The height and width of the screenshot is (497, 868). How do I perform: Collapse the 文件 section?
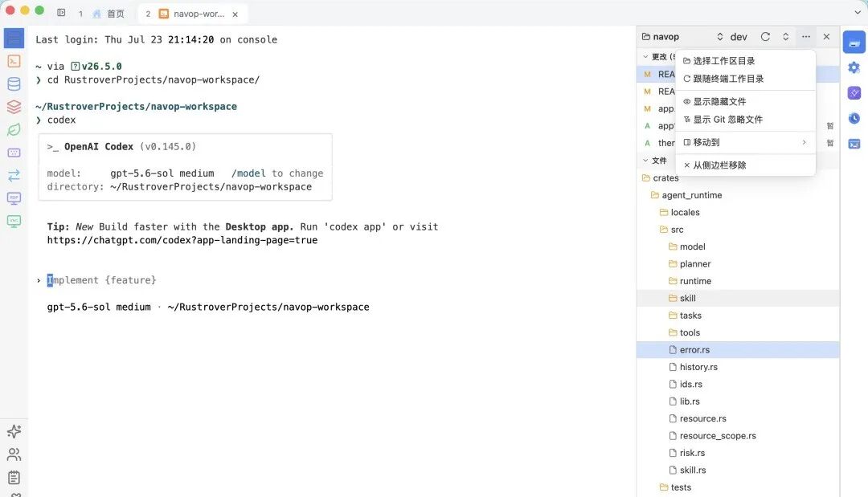pyautogui.click(x=645, y=161)
